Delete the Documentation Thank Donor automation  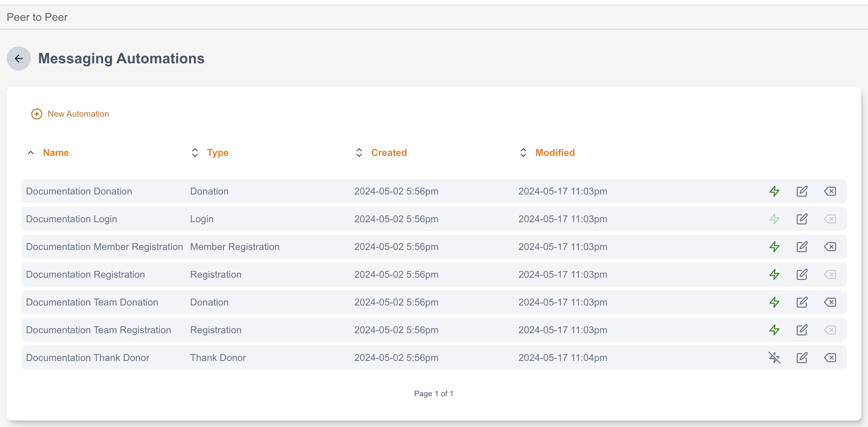(830, 358)
